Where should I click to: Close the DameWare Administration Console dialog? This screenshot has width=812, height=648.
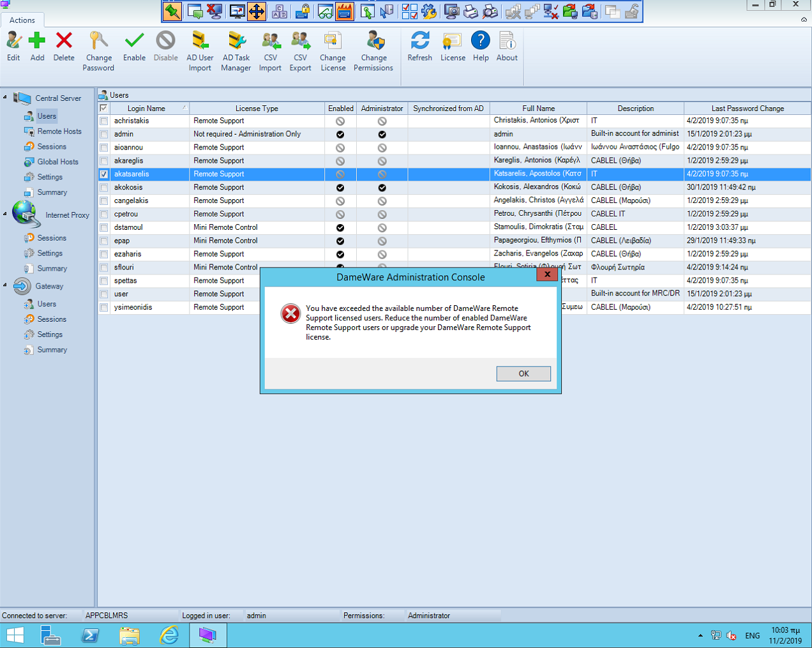coord(547,275)
